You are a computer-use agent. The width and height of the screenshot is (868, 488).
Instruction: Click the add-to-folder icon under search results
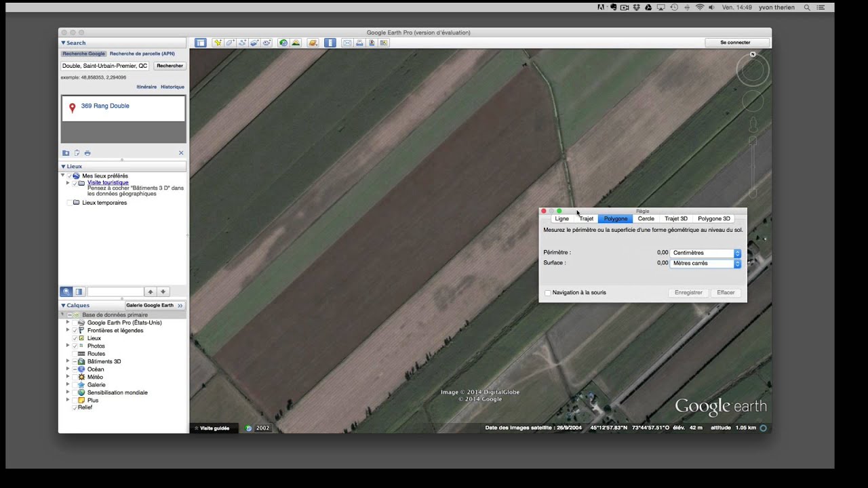(66, 153)
